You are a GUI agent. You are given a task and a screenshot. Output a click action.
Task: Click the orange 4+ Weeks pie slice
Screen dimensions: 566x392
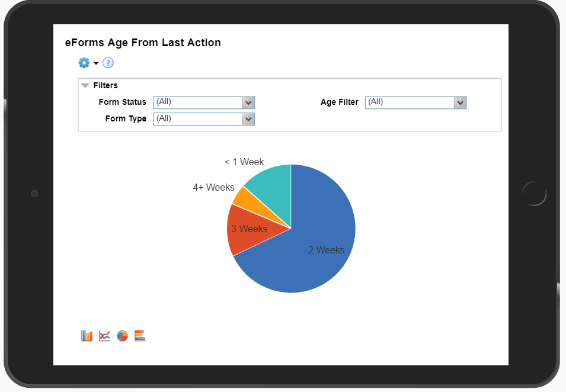(241, 196)
